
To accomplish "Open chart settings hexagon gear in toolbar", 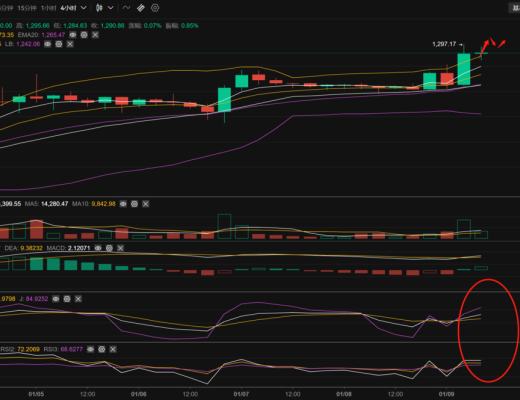I will click(155, 8).
